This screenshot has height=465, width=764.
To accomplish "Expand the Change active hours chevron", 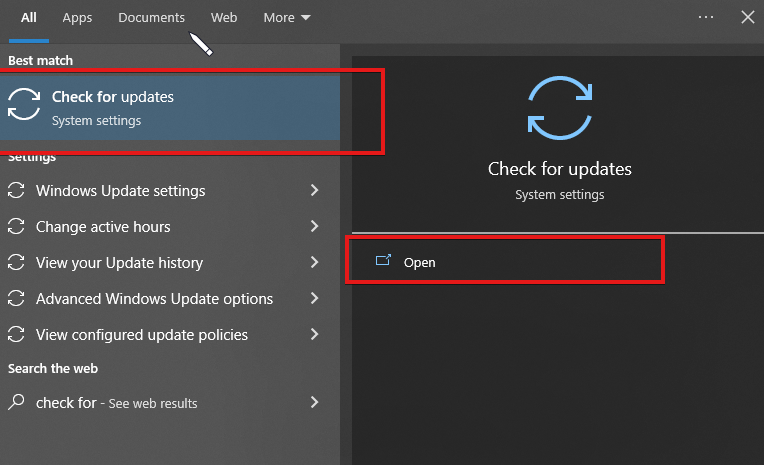I will point(315,226).
